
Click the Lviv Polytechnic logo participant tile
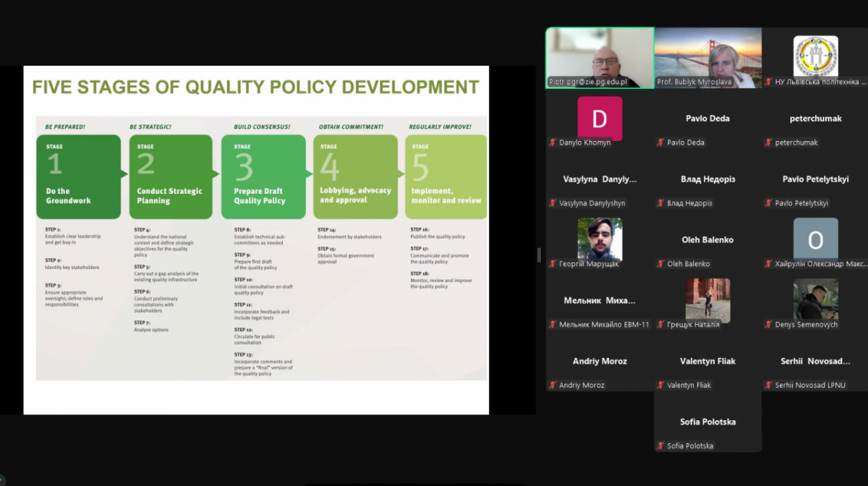815,58
